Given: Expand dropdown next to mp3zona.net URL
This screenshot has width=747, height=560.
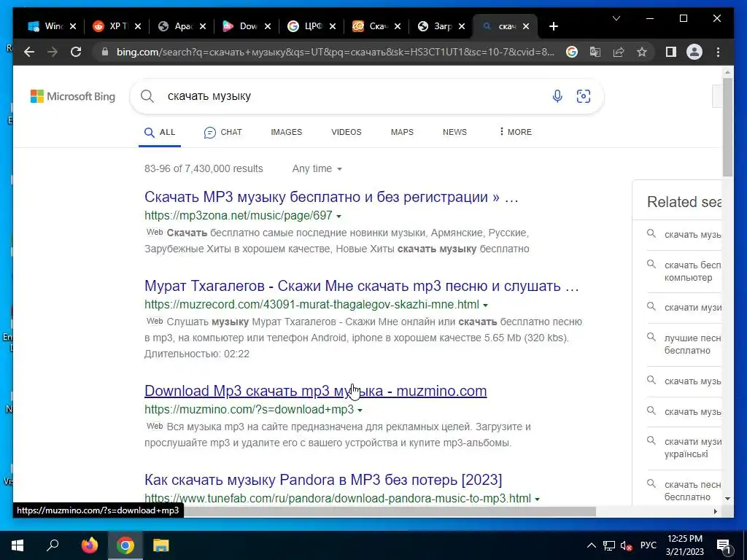Looking at the screenshot, I should (338, 216).
